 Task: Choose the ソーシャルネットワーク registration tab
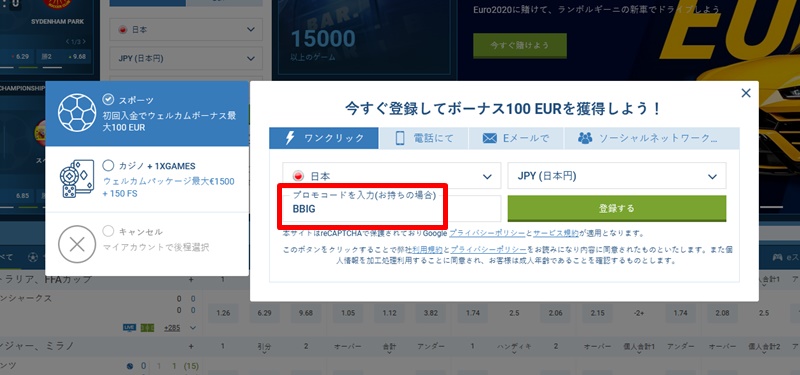[x=652, y=138]
